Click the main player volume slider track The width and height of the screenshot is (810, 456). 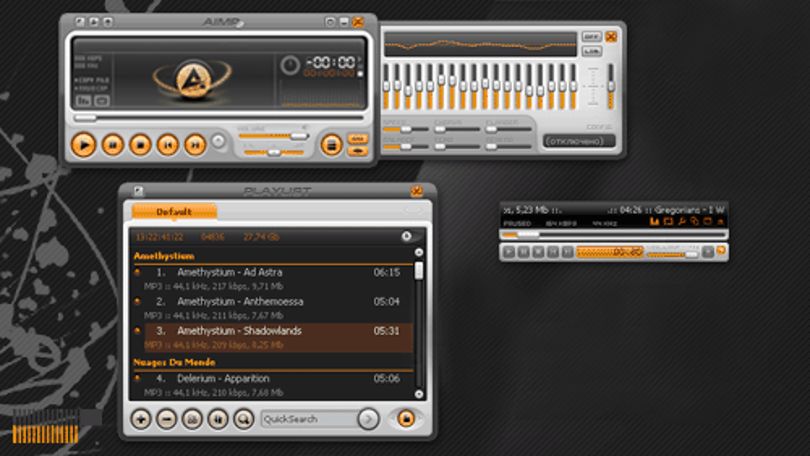coord(273,136)
